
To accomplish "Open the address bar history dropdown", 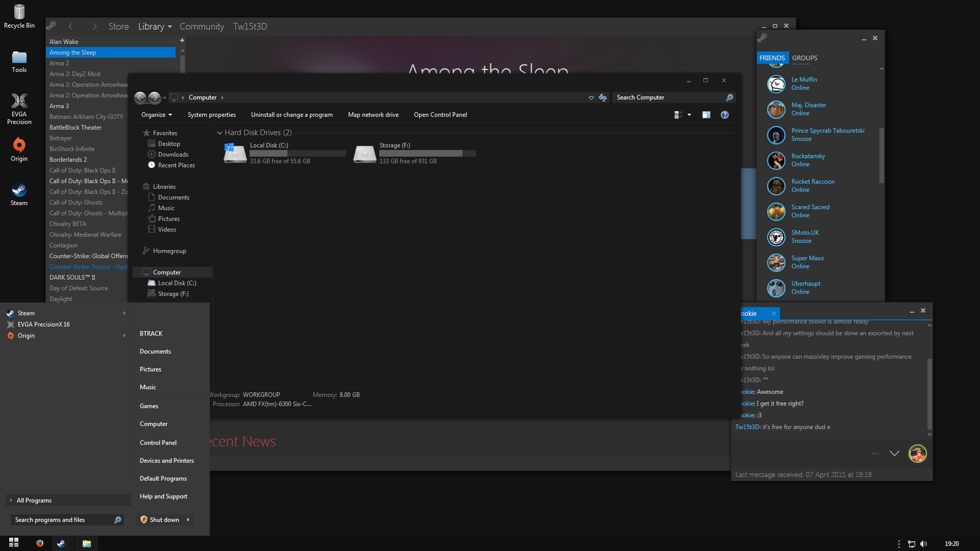I will (x=591, y=97).
